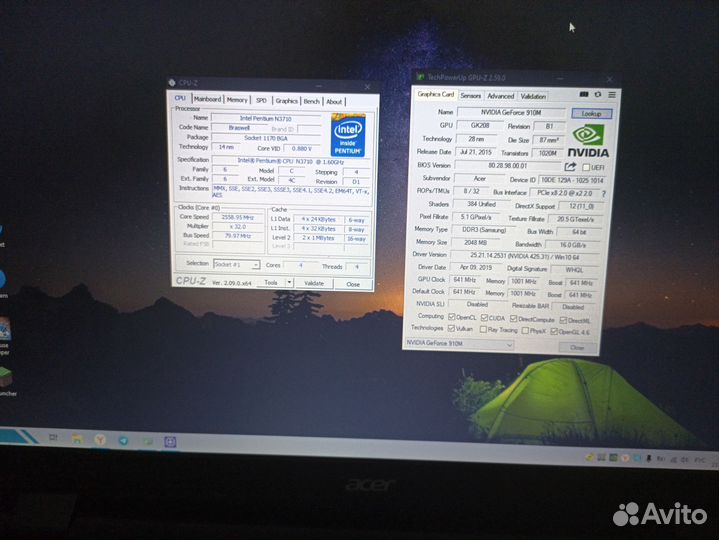Toggle the OpenCL checkbox
This screenshot has width=719, height=540.
(452, 317)
